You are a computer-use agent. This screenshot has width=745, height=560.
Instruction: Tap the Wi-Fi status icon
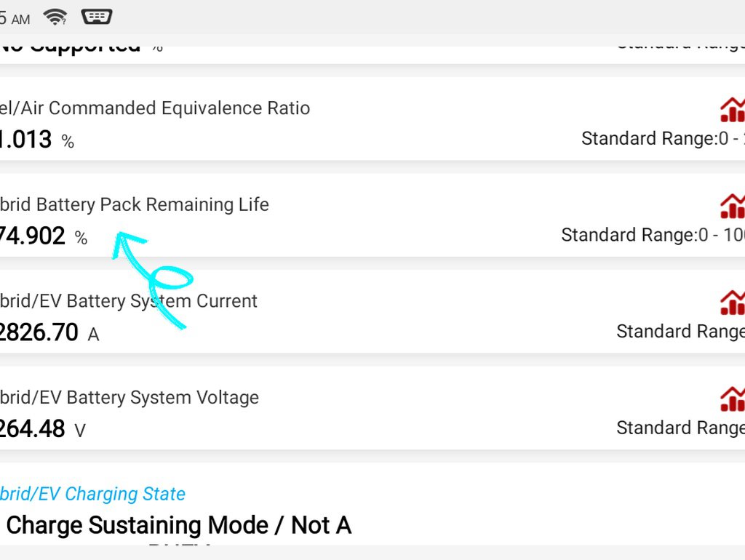pyautogui.click(x=55, y=17)
